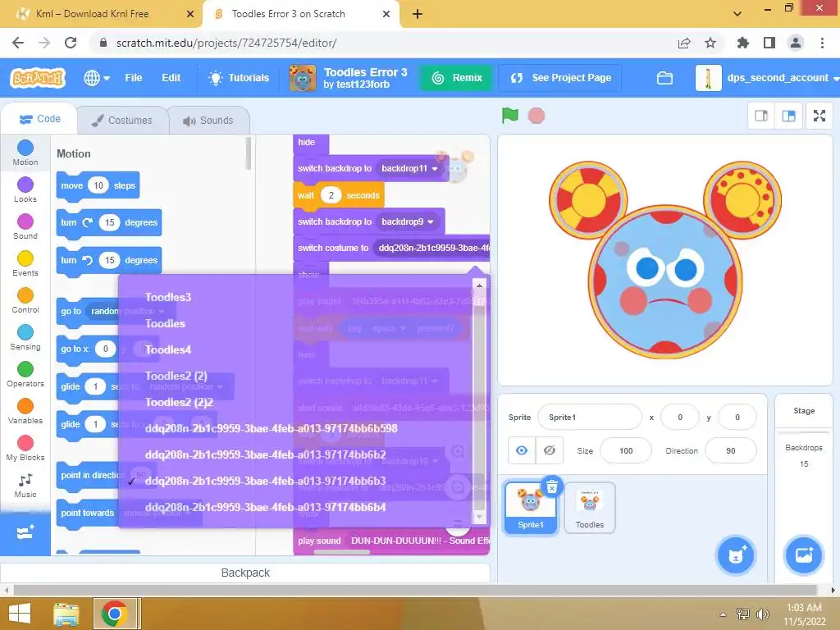Open the language globe dropdown
840x630 pixels.
pyautogui.click(x=97, y=78)
